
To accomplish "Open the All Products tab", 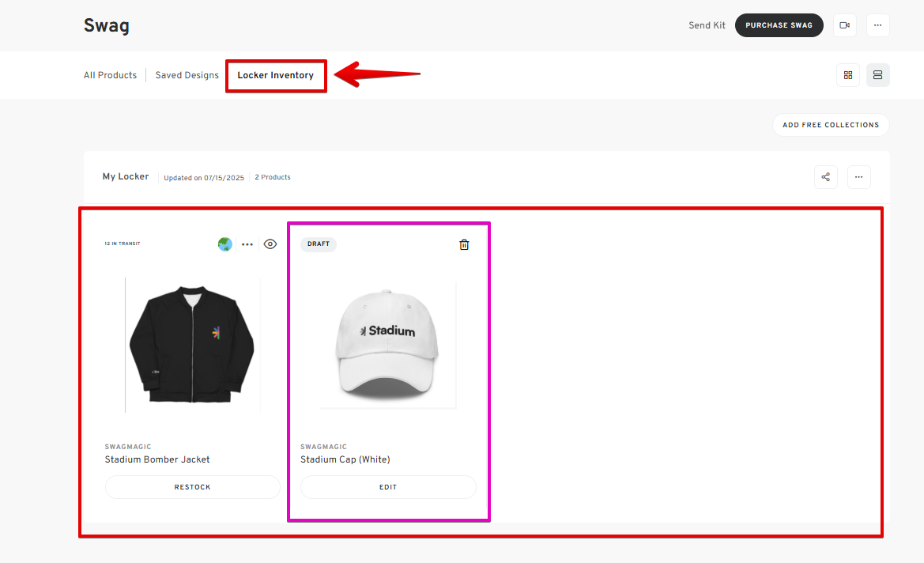I will (110, 75).
